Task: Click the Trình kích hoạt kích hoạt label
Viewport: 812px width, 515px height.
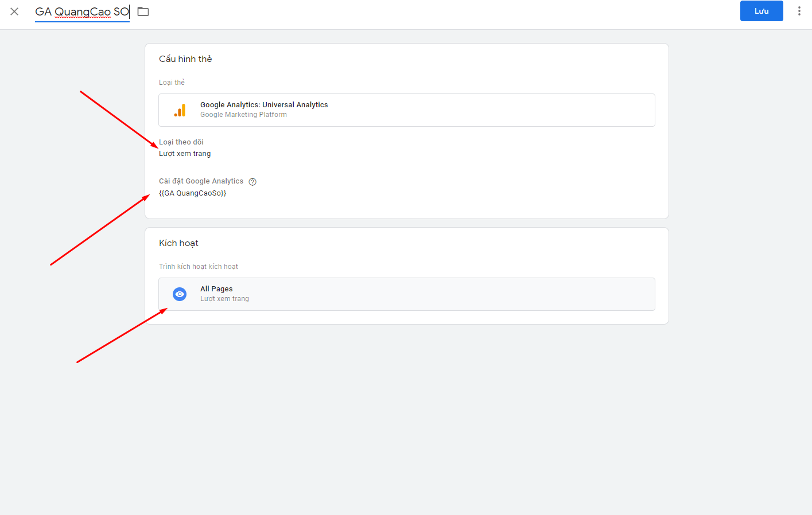Action: point(199,267)
